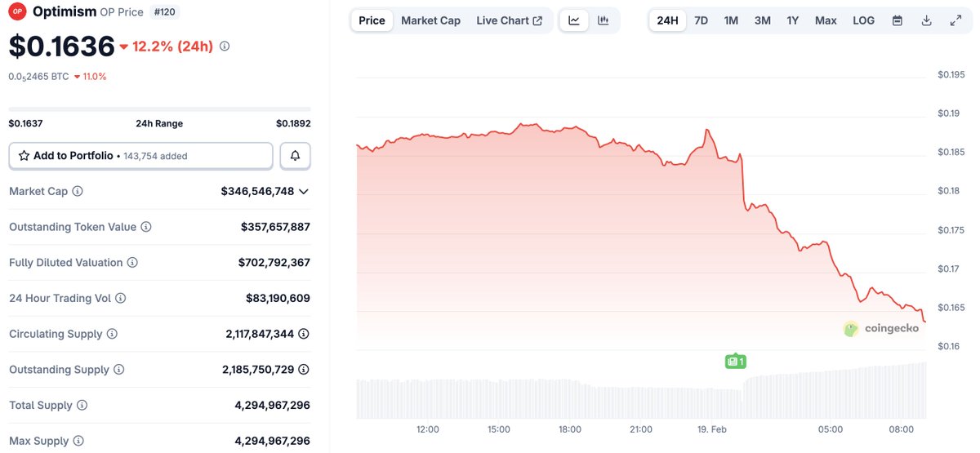Select the Max time range
This screenshot has height=453, width=980.
(x=826, y=20)
